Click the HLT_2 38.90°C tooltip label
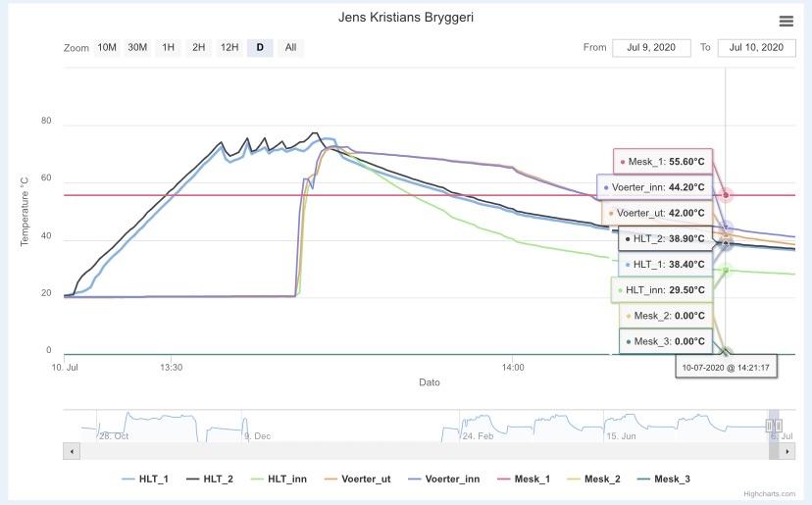Viewport: 812px width, 505px height. (666, 239)
